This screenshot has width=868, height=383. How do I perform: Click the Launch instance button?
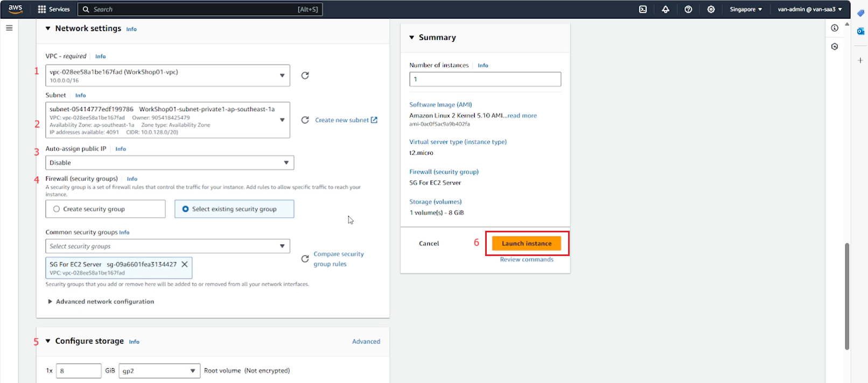pos(527,243)
